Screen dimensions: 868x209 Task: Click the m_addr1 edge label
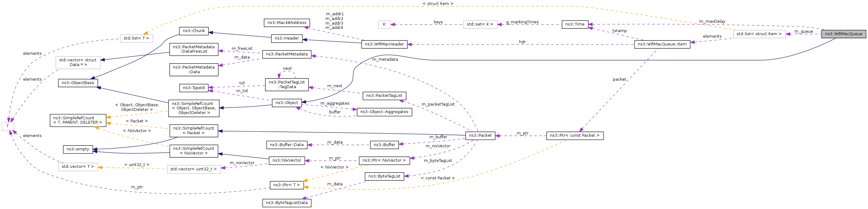pos(334,14)
